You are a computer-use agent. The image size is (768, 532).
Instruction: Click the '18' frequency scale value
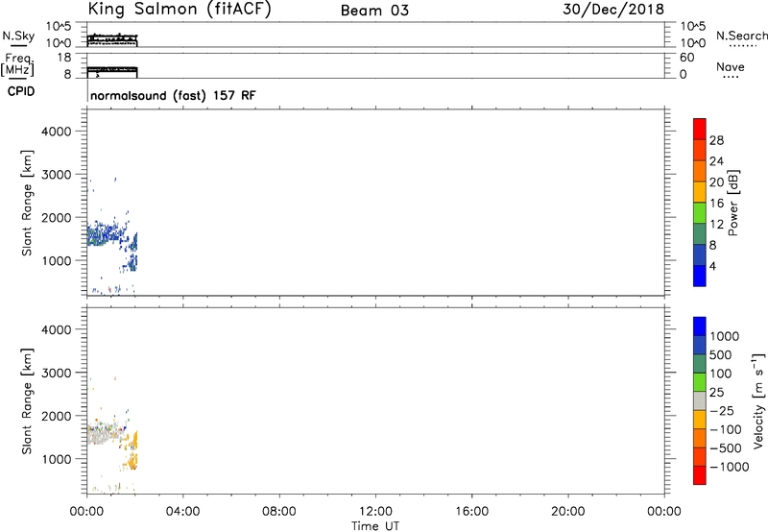click(64, 58)
